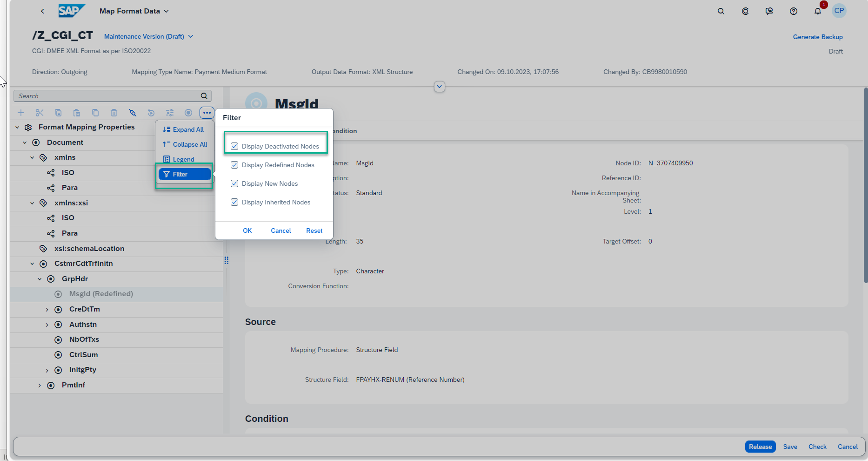Open the help question mark icon

[x=794, y=11]
